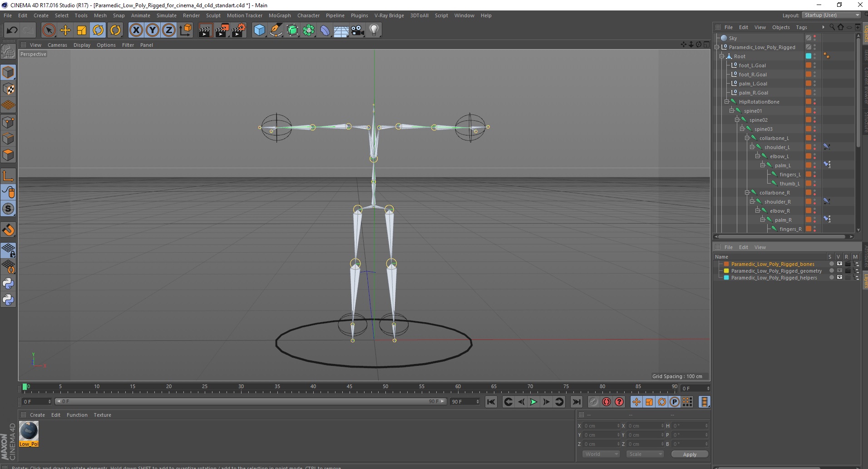Switch to Texture mode
The width and height of the screenshot is (868, 469).
tap(8, 89)
